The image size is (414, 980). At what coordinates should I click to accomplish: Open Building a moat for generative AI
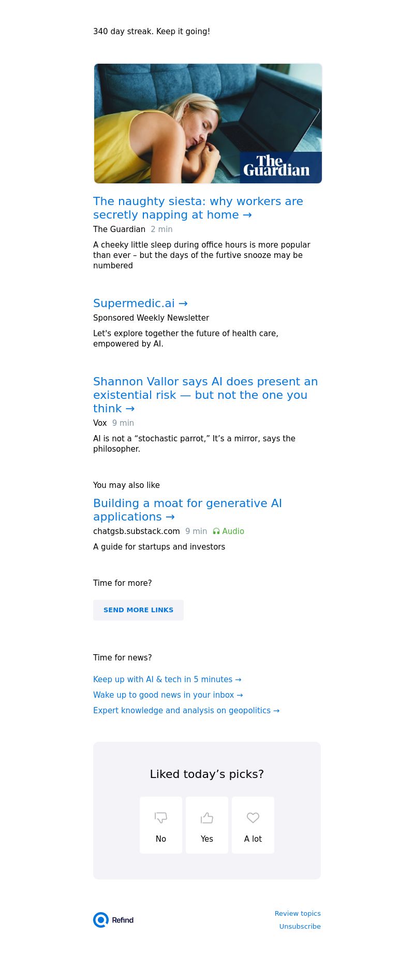coord(187,510)
